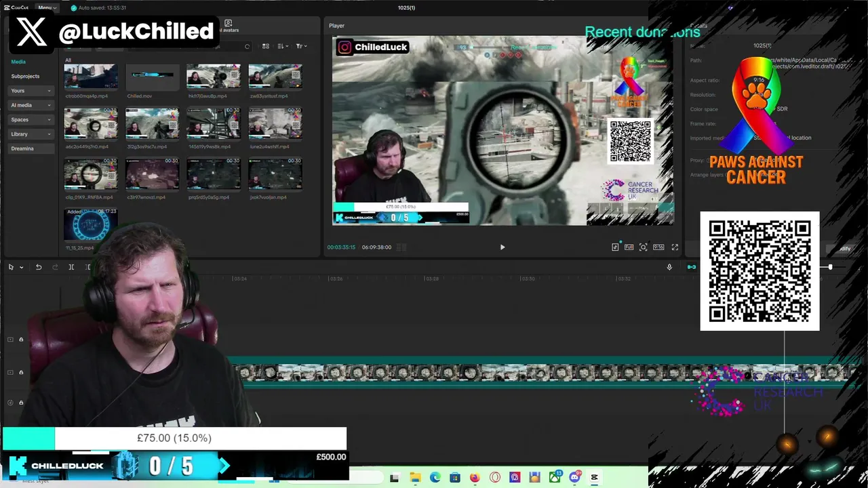
Task: Select the clip_01K9...RNF8A.mp4 thumbnail
Action: tap(90, 174)
